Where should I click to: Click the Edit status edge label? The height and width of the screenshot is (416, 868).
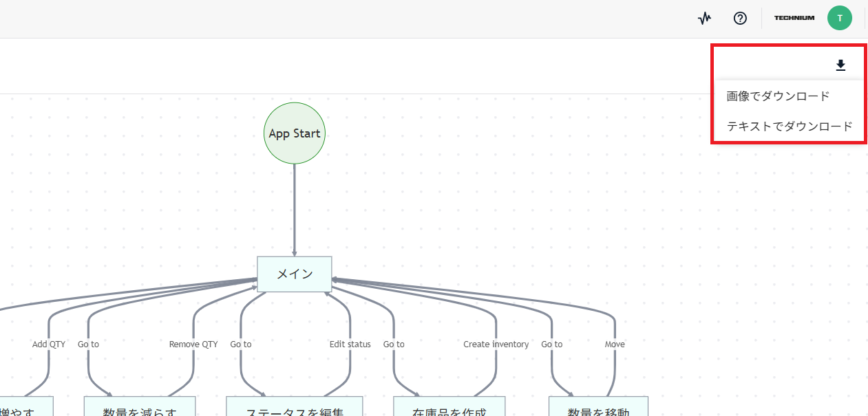[350, 344]
